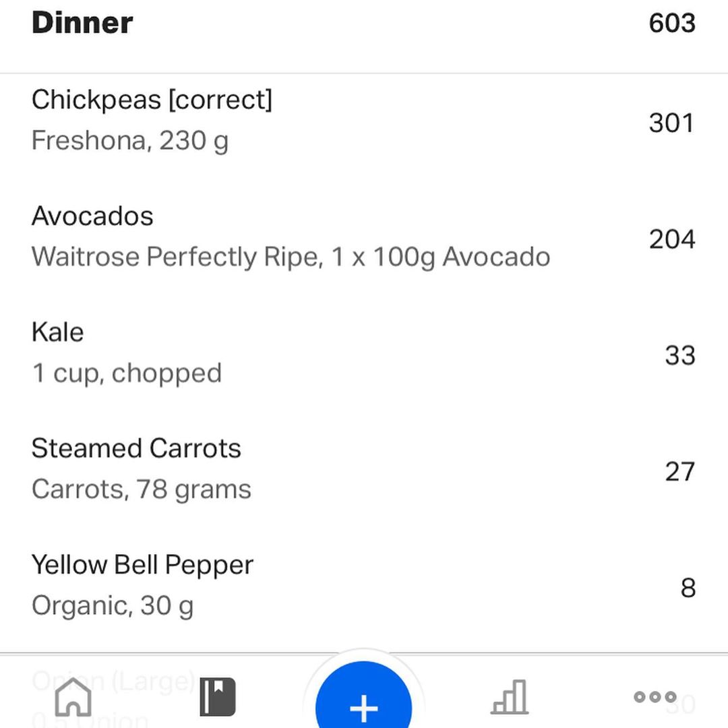
Task: Tap the 301 calorie value for Chickpeas
Action: coord(672,123)
